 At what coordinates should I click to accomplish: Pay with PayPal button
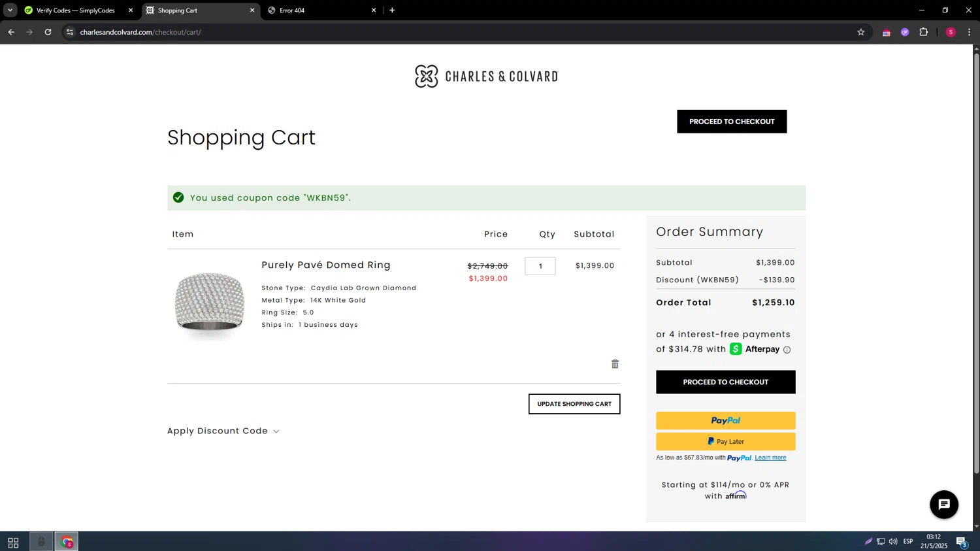click(x=725, y=421)
